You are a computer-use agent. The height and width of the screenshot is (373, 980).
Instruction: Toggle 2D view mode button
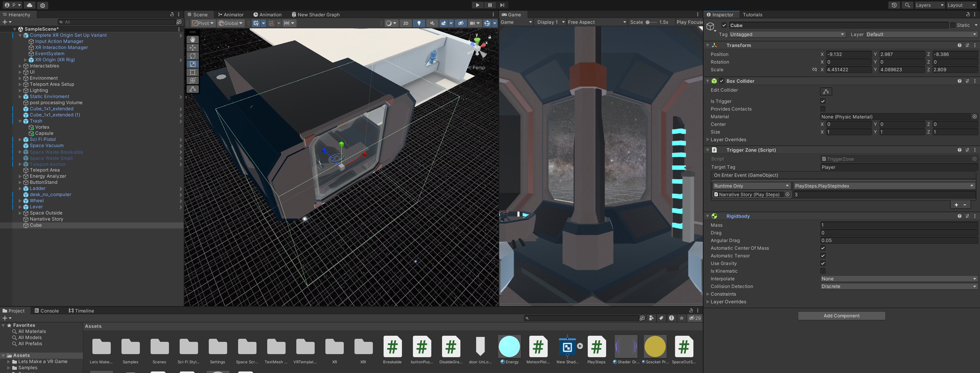tap(406, 23)
